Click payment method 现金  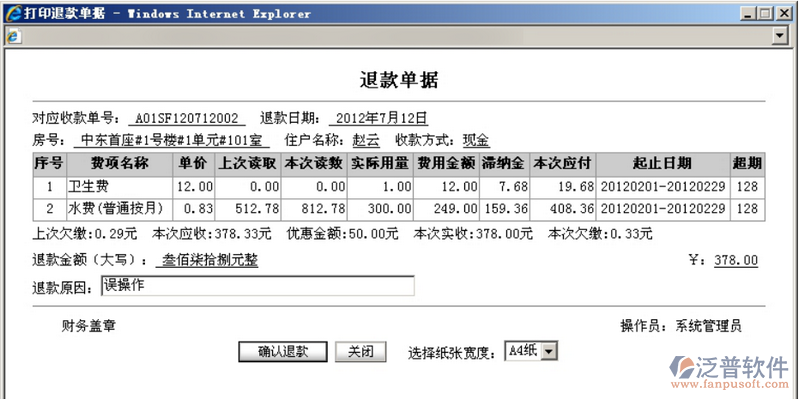click(476, 140)
